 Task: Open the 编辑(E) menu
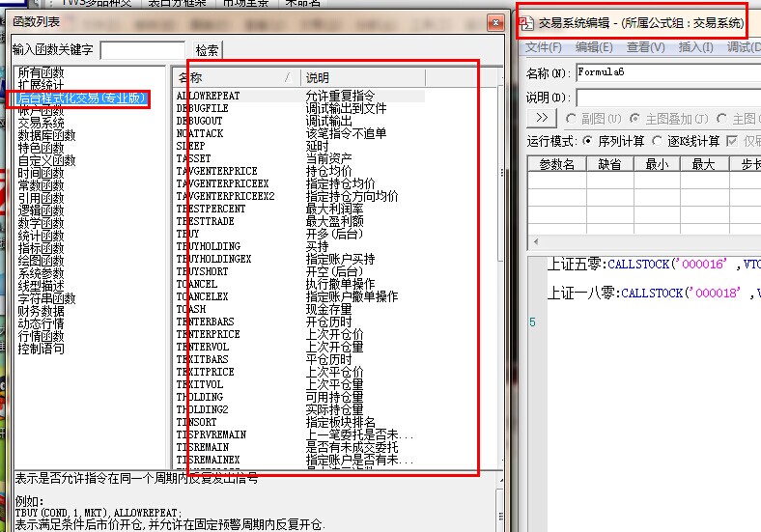pyautogui.click(x=593, y=46)
